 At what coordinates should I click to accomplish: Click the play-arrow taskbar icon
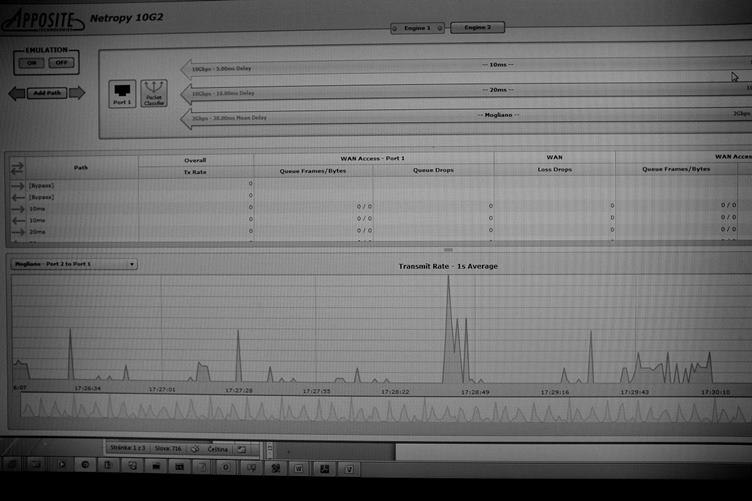coord(62,464)
